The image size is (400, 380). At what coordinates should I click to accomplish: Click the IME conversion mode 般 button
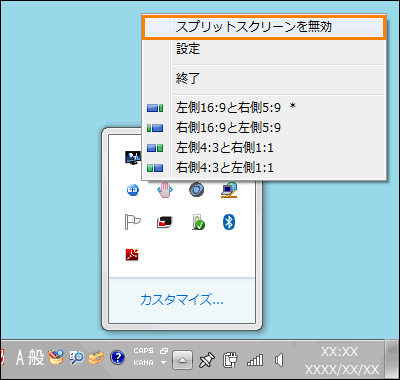tap(36, 358)
